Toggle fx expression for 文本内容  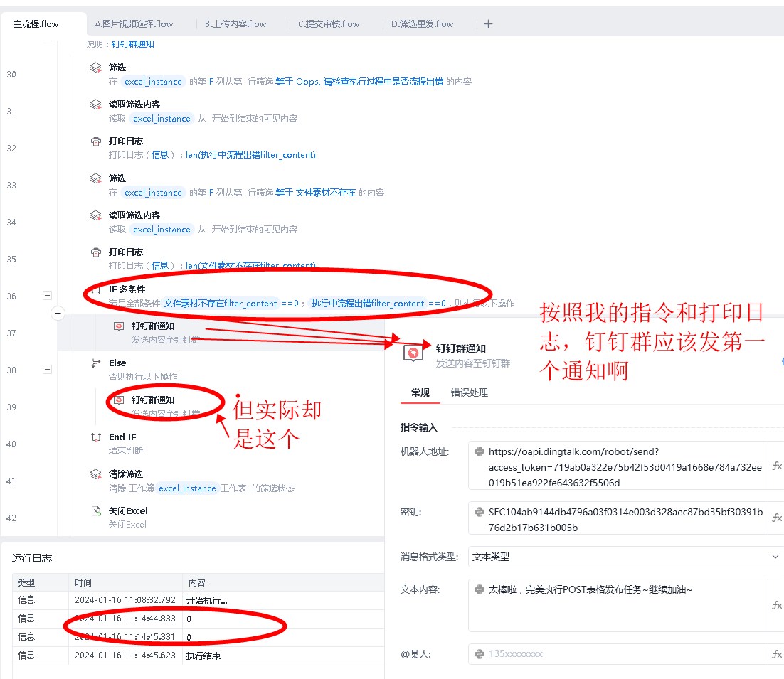click(776, 606)
